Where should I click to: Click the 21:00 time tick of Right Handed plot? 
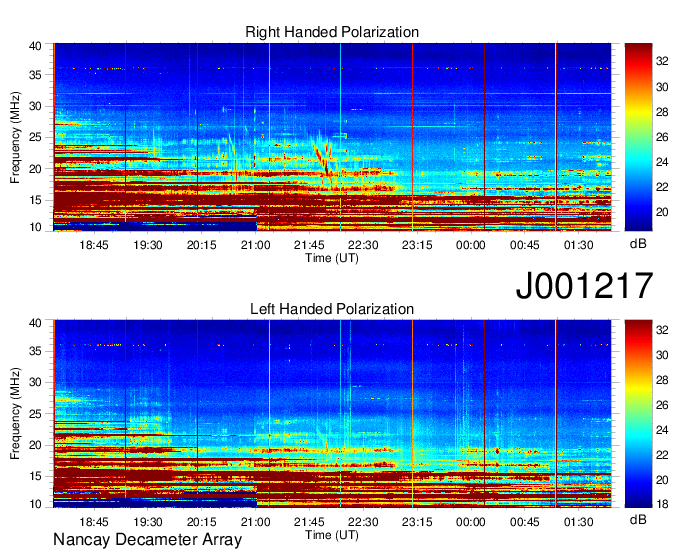tap(255, 245)
